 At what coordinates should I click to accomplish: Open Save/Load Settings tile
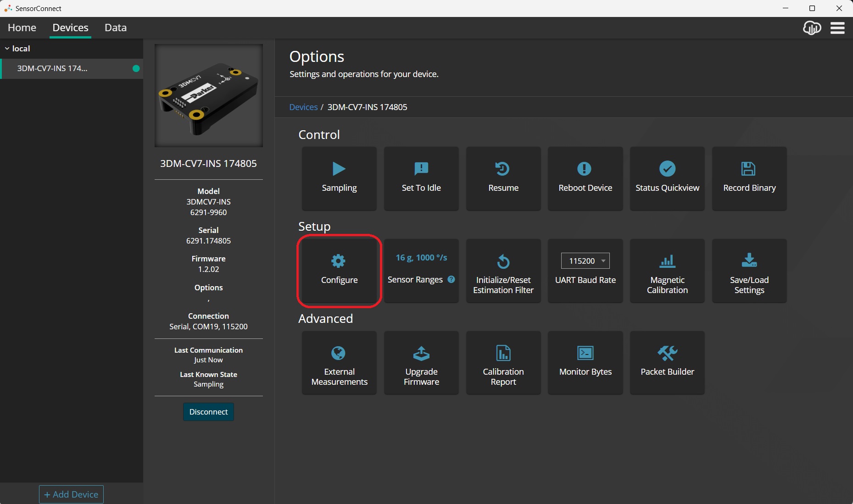pos(749,271)
